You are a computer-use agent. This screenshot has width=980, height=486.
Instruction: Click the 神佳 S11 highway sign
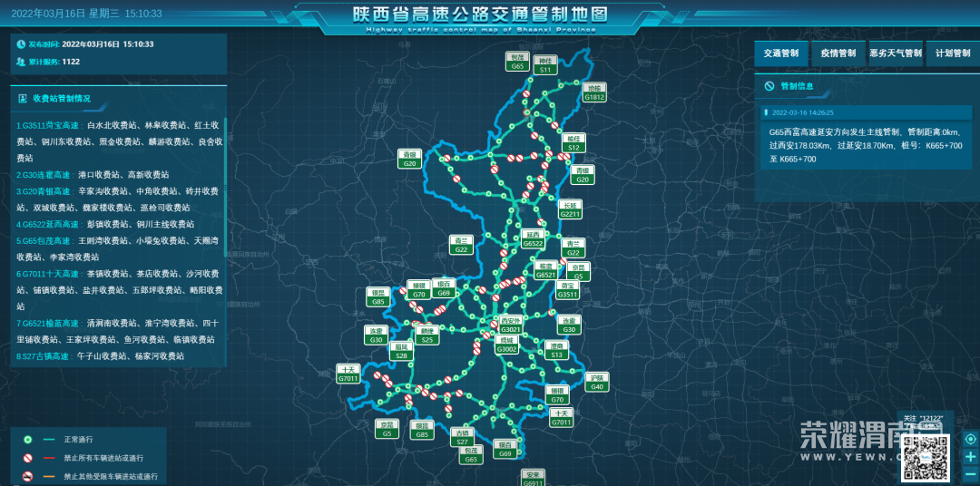coord(545,64)
